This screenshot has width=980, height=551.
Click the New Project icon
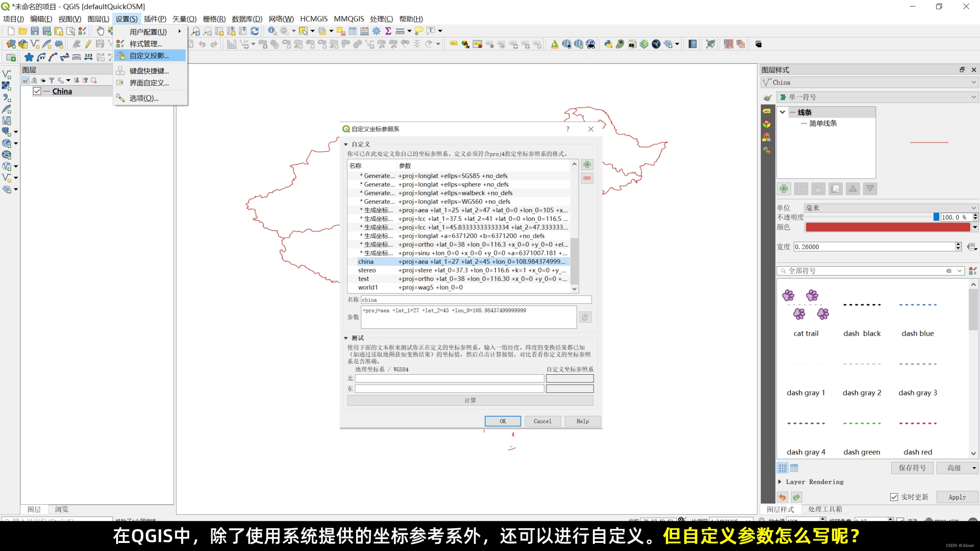coord(11,31)
